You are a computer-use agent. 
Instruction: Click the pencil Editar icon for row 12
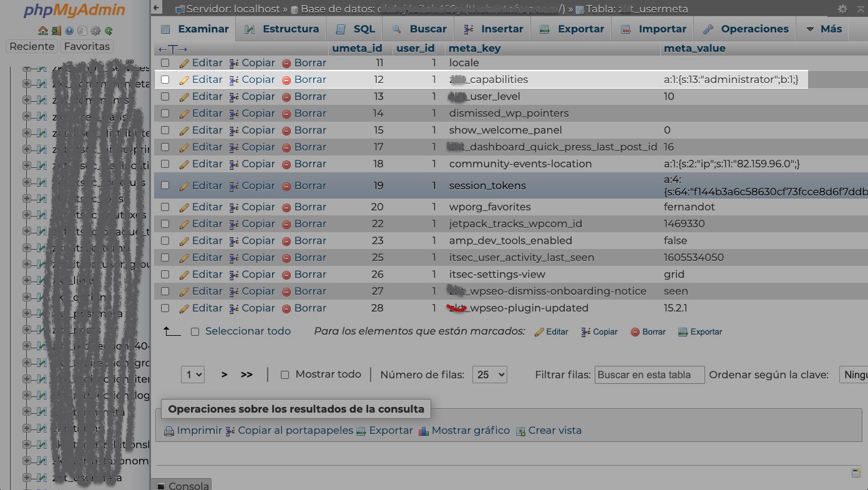tap(184, 80)
